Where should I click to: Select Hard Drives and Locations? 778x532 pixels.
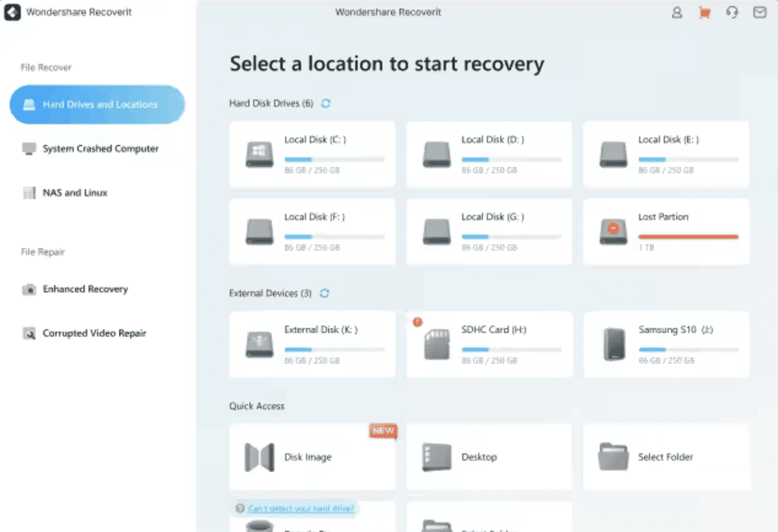point(97,104)
